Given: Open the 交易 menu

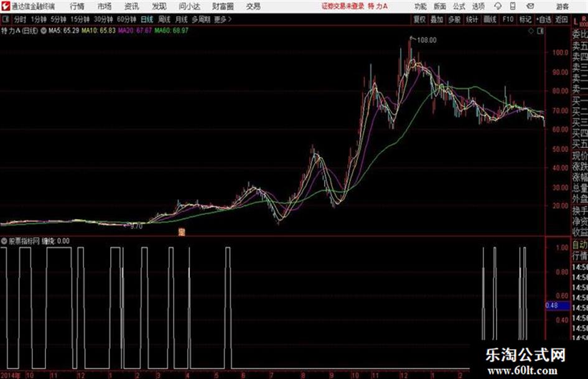Looking at the screenshot, I should pyautogui.click(x=253, y=6).
